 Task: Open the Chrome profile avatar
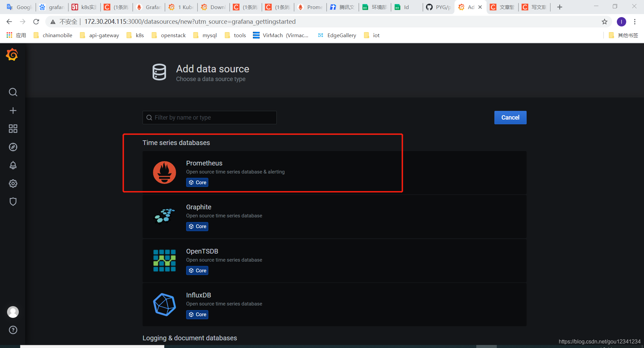pyautogui.click(x=621, y=22)
